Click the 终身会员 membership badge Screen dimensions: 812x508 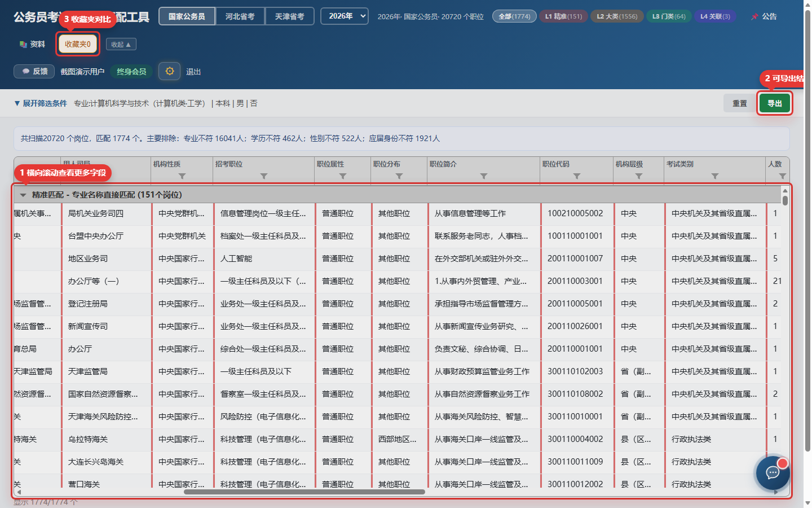point(131,72)
